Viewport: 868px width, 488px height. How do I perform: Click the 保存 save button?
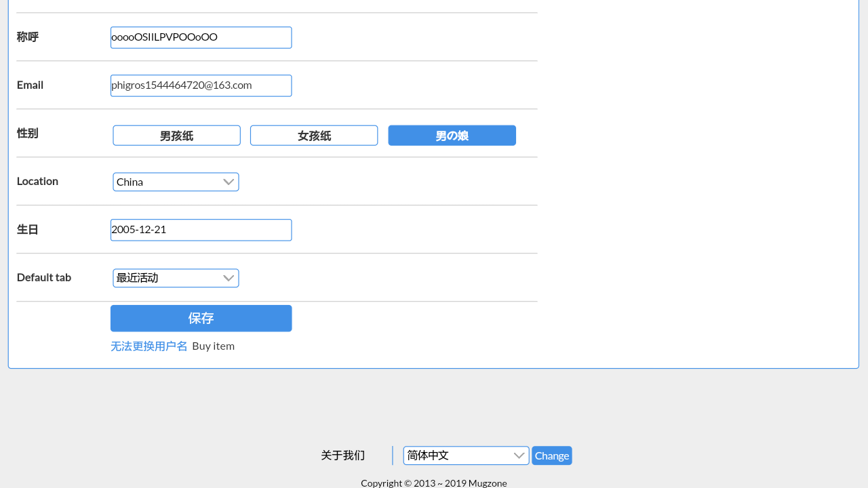(201, 319)
